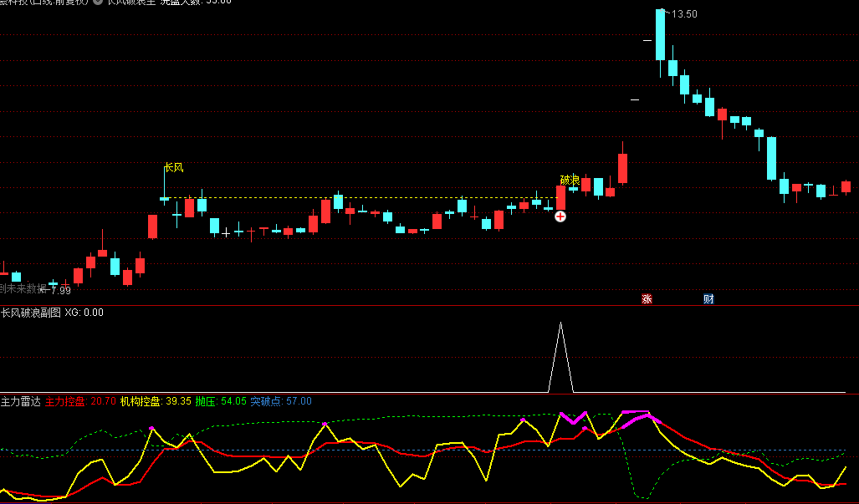Viewport: 859px width, 504px height.
Task: Click the 13.50 high price label
Action: [684, 14]
